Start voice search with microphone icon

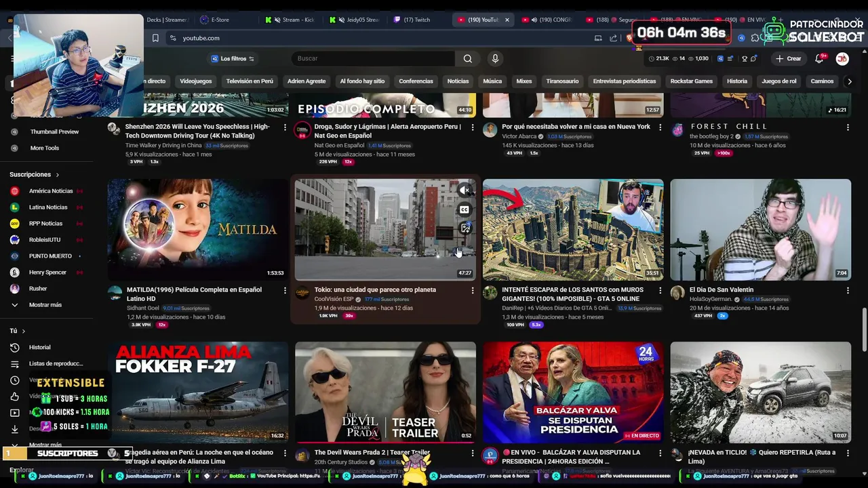495,58
